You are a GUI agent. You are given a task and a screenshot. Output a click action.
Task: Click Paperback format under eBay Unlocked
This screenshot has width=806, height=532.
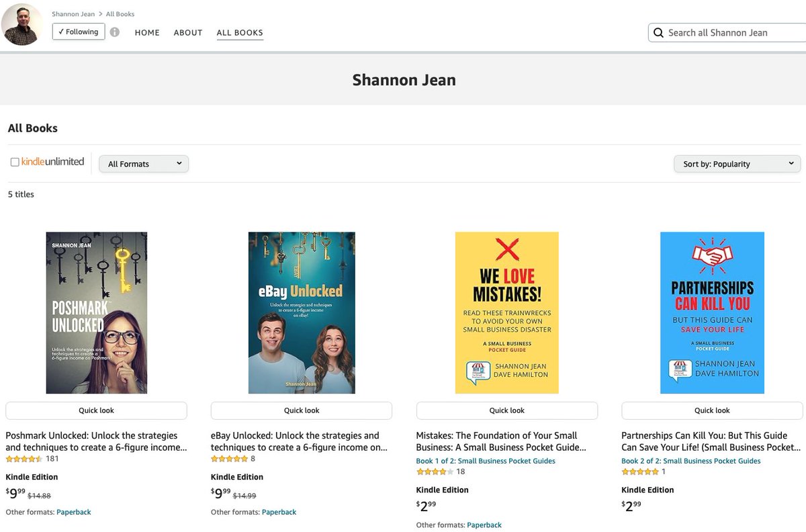coord(279,512)
